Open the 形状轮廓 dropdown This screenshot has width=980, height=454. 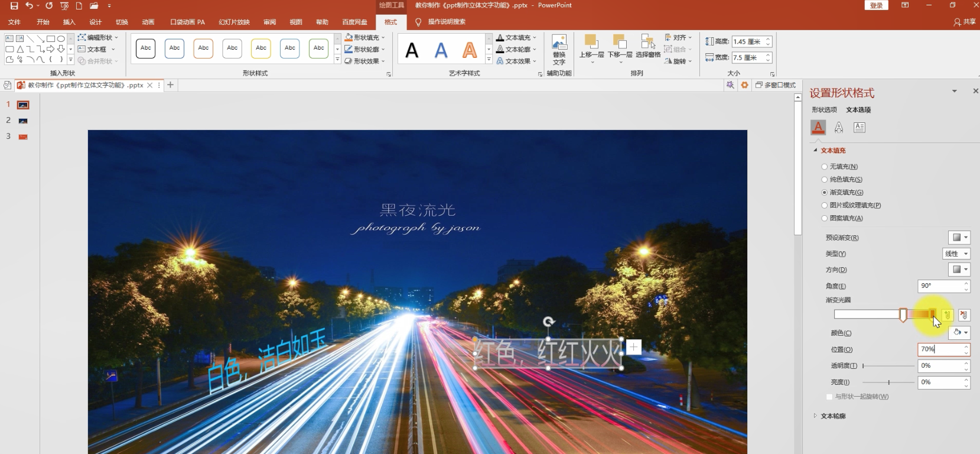point(364,49)
